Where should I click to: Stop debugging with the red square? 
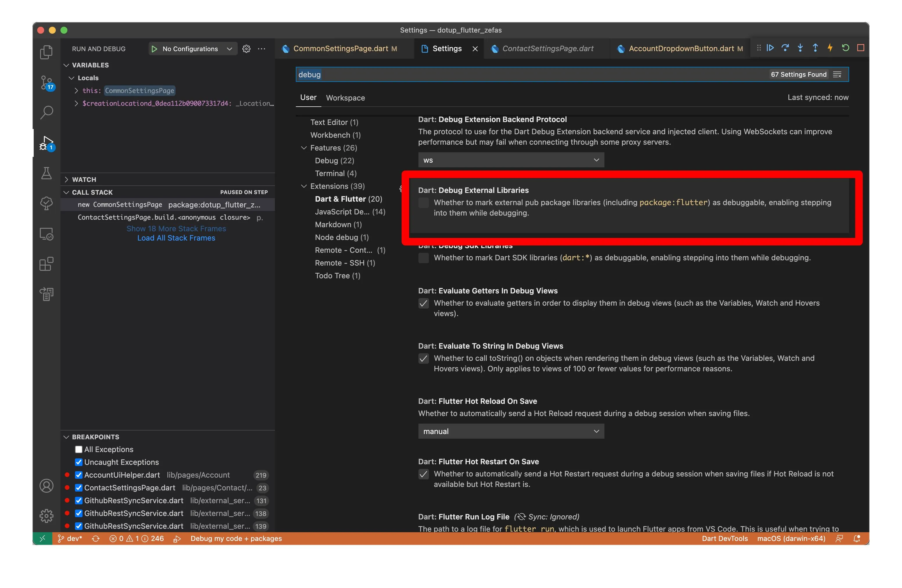point(861,48)
